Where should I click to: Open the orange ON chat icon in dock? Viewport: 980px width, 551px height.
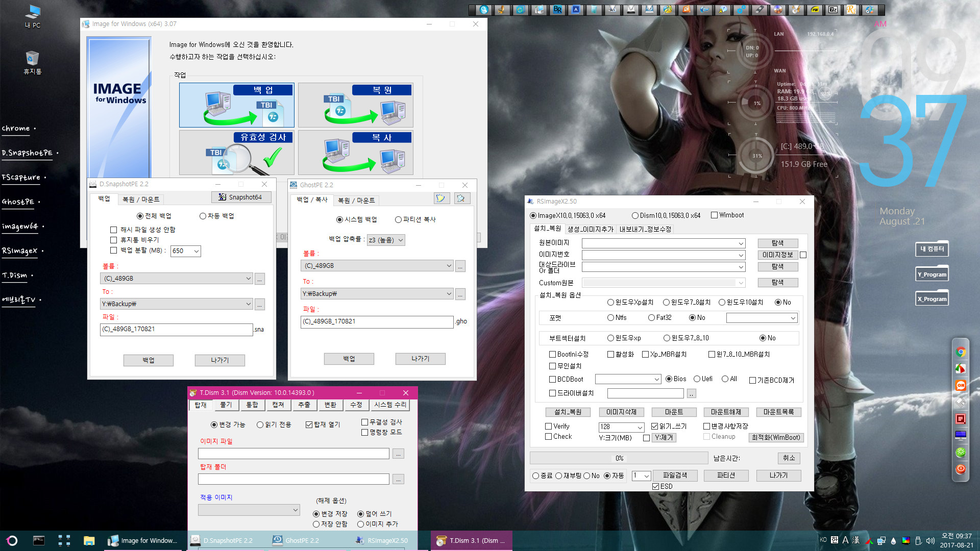[x=961, y=386]
